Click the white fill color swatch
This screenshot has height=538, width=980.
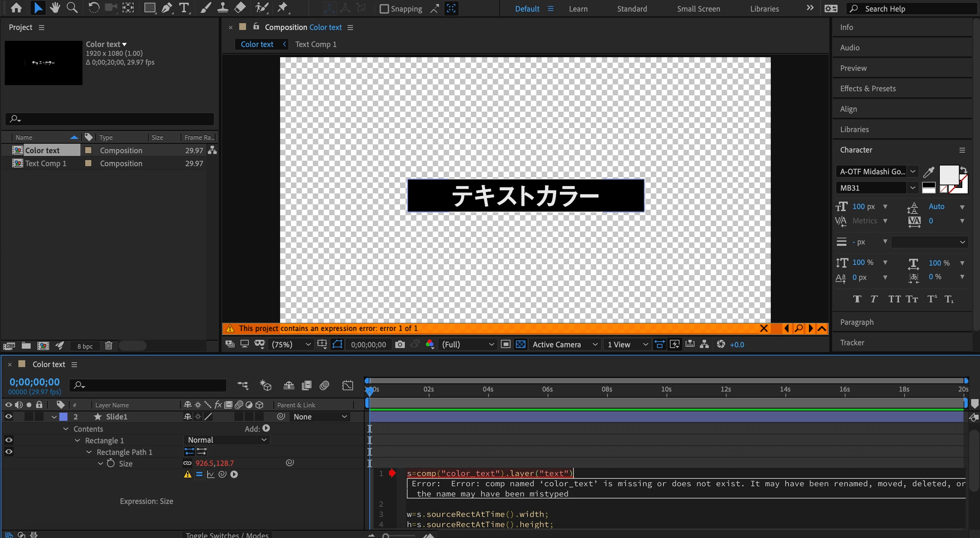[x=948, y=175]
